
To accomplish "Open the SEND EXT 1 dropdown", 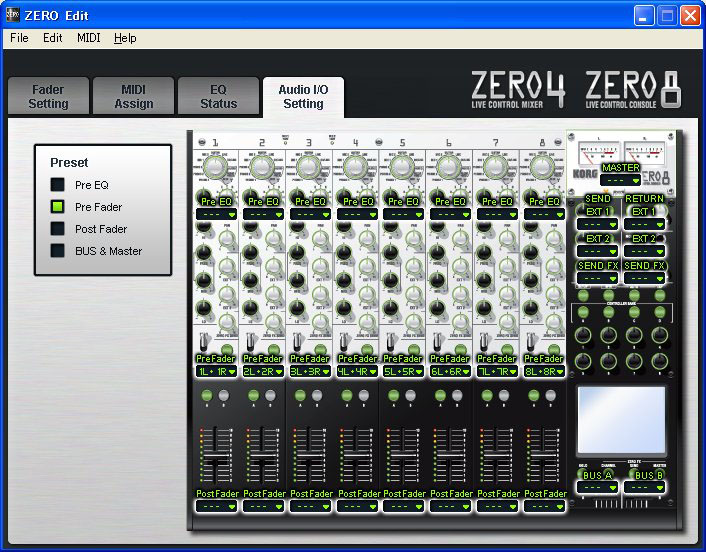I will click(x=597, y=224).
